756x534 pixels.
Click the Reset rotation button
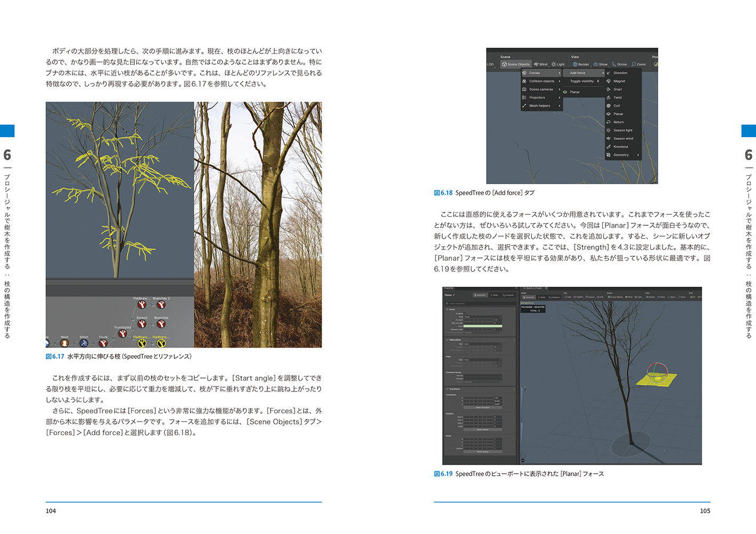pos(483,430)
